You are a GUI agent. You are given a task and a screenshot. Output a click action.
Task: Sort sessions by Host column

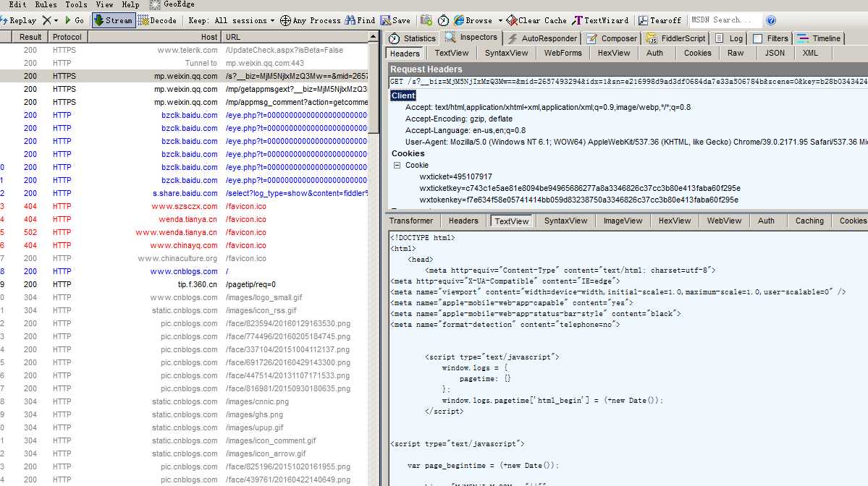click(x=154, y=37)
